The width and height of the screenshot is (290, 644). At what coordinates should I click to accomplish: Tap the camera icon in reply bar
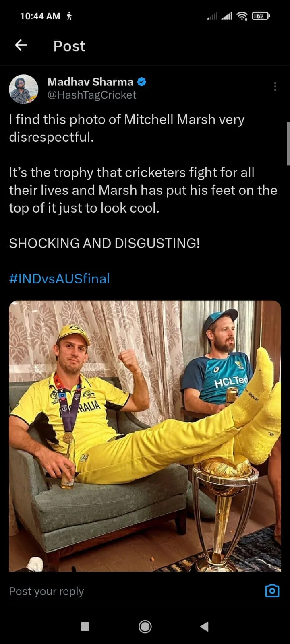(x=272, y=590)
